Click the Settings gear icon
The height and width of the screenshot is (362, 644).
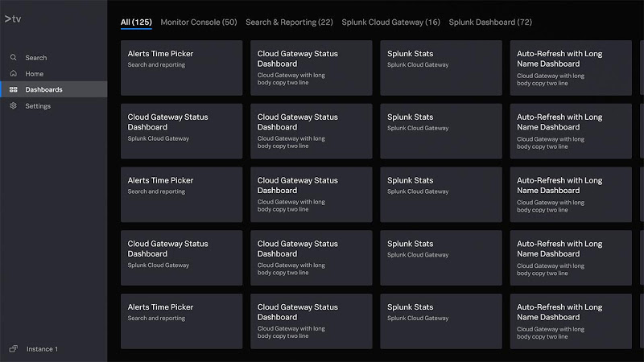tap(13, 105)
